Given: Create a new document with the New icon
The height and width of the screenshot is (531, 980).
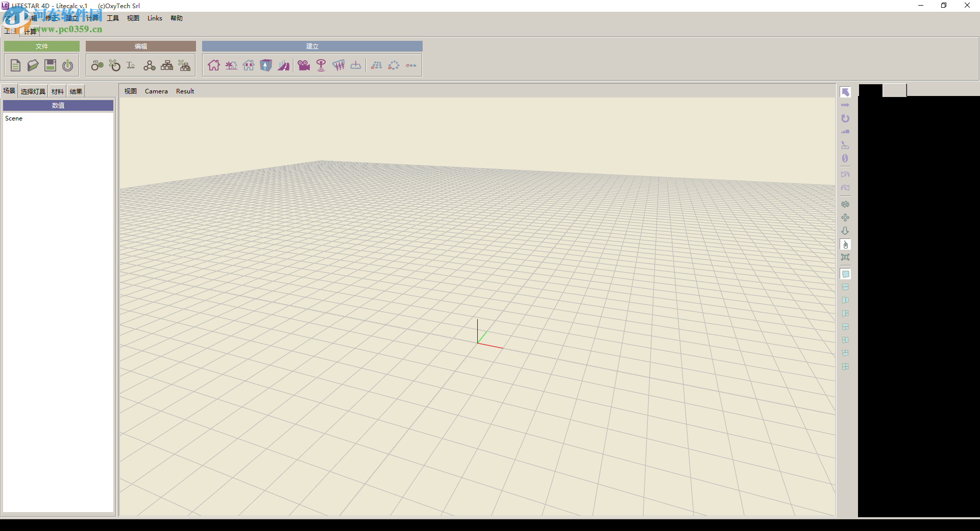Looking at the screenshot, I should click(15, 65).
